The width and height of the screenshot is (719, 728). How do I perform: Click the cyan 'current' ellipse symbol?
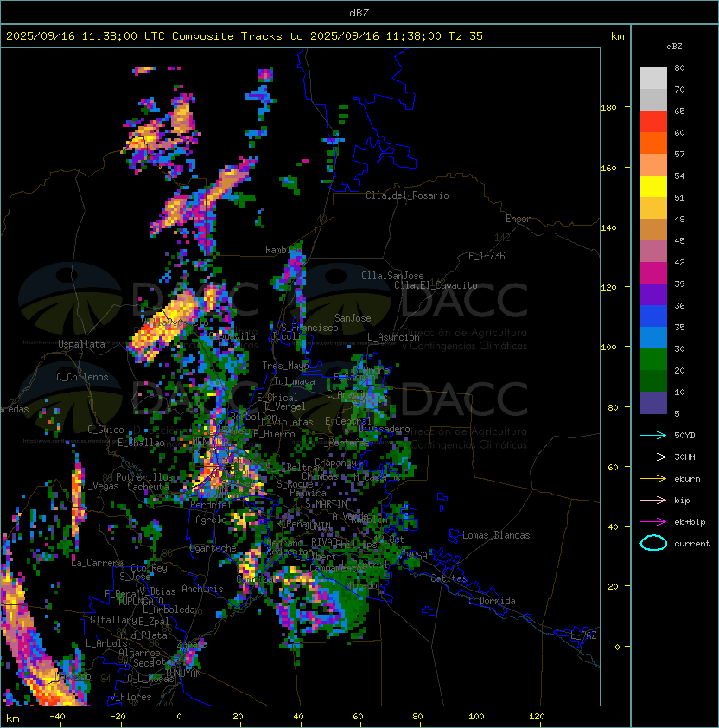(x=653, y=543)
